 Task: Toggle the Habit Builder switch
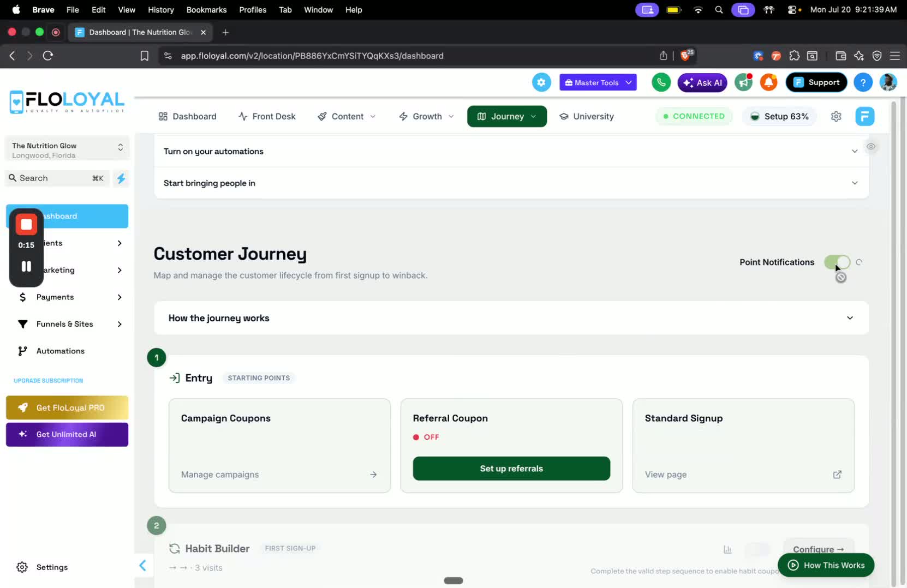pos(757,549)
